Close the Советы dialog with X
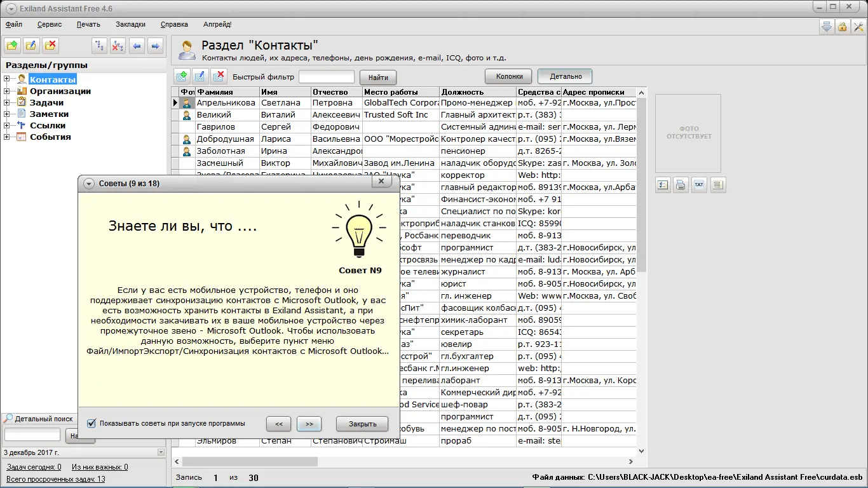The width and height of the screenshot is (868, 488). [381, 182]
